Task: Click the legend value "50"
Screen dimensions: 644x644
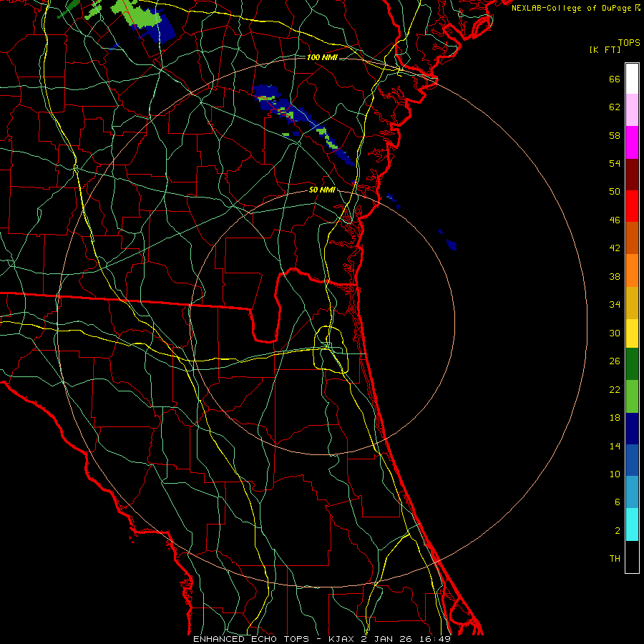Action: [x=615, y=192]
